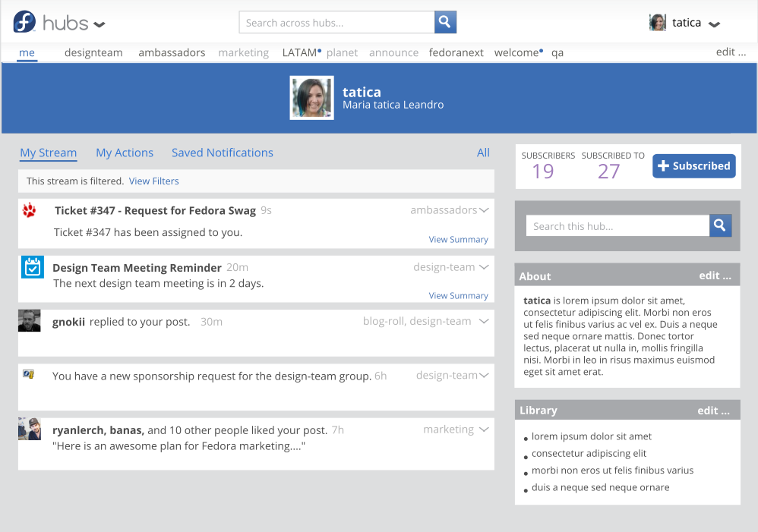Click the gnokii username
This screenshot has width=758, height=532.
click(x=68, y=322)
